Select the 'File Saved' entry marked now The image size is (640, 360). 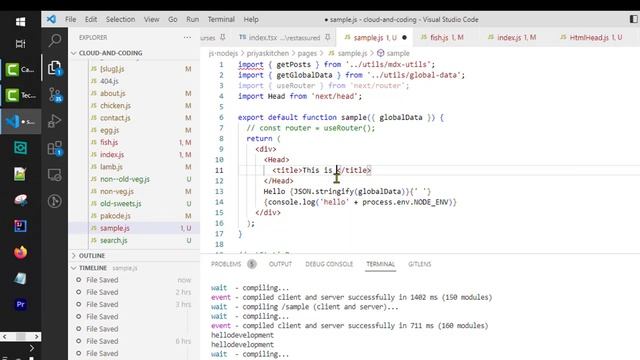point(135,280)
